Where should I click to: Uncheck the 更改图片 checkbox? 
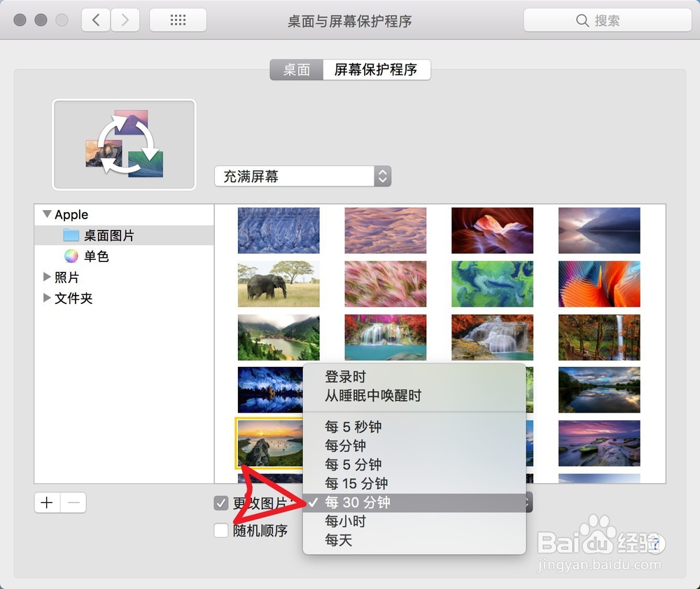[x=222, y=502]
